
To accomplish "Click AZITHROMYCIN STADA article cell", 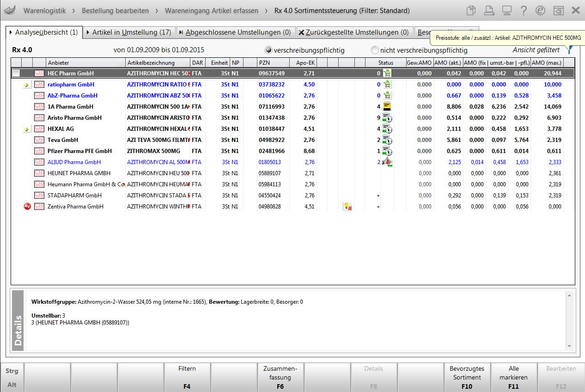I will (158, 196).
